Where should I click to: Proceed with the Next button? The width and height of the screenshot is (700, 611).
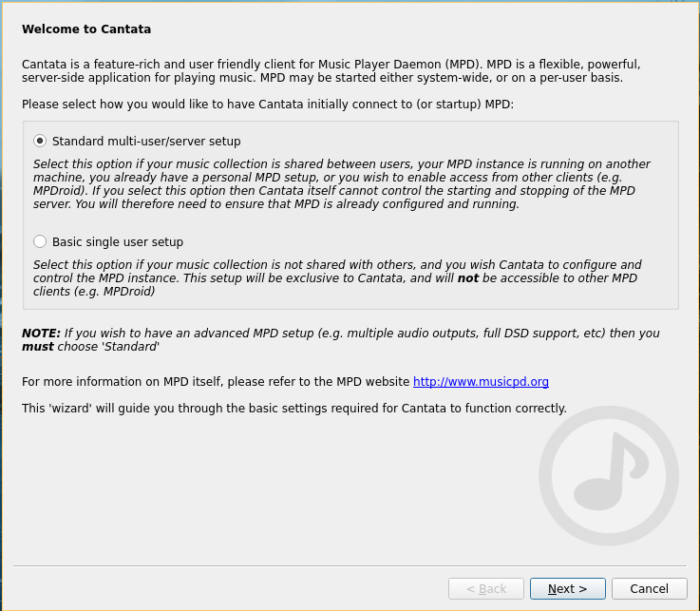(567, 589)
